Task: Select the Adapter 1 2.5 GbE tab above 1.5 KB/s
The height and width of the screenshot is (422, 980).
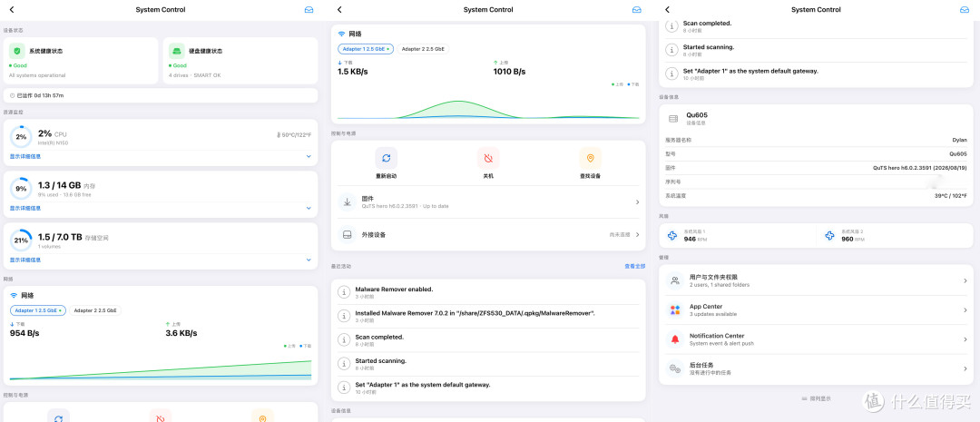Action: [366, 49]
